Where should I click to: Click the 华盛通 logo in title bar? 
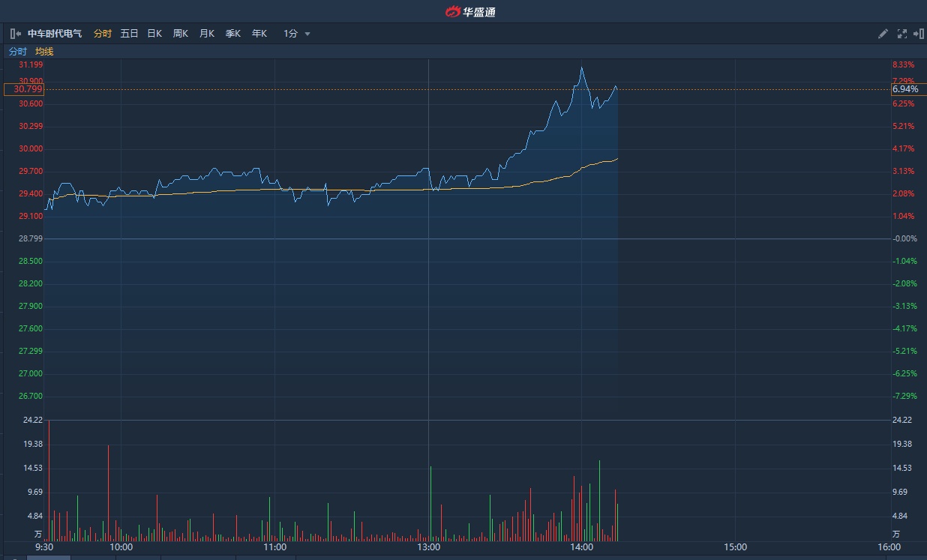470,11
